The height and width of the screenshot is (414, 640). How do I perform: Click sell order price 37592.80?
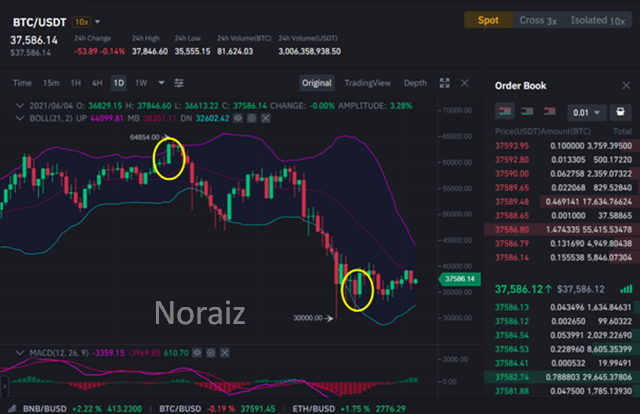pos(512,160)
